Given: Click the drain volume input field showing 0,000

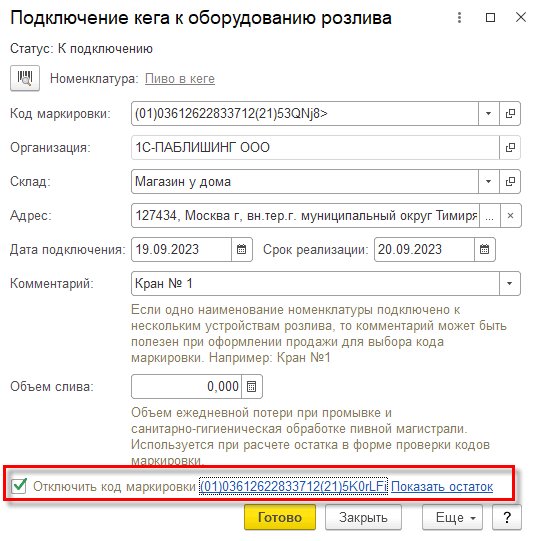Looking at the screenshot, I should pyautogui.click(x=186, y=386).
